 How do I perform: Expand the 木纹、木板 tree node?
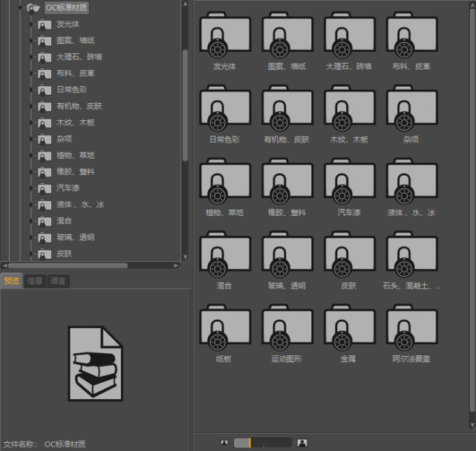30,122
